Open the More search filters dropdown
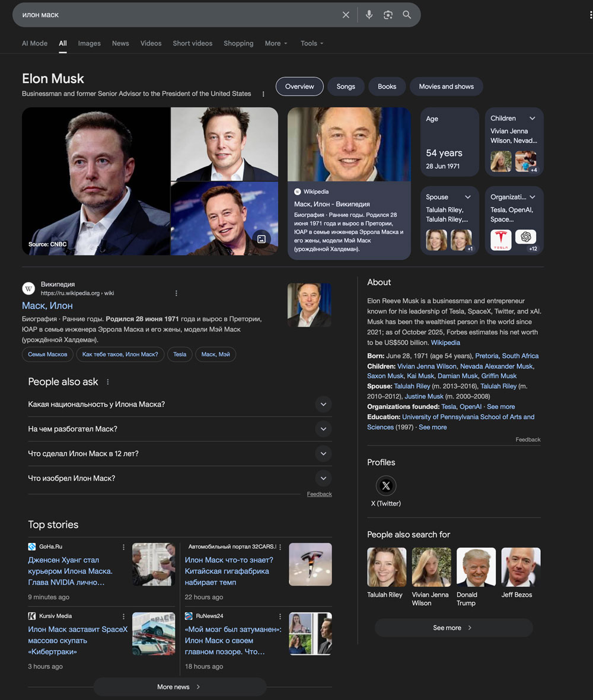 (x=276, y=43)
